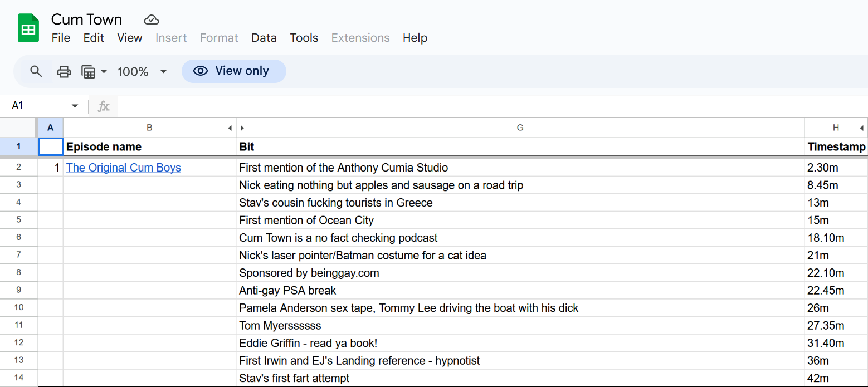Open the filter views dropdown arrow
The image size is (868, 387).
[104, 71]
